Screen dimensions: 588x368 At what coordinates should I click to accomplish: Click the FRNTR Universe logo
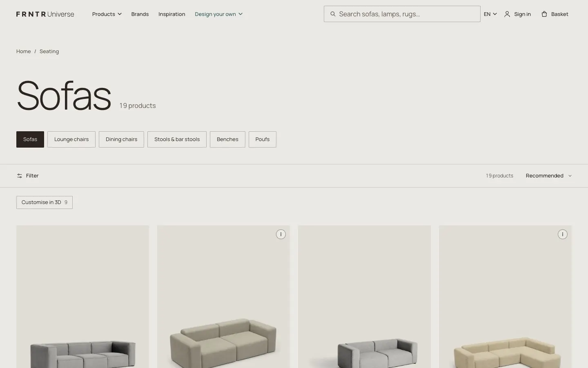45,14
